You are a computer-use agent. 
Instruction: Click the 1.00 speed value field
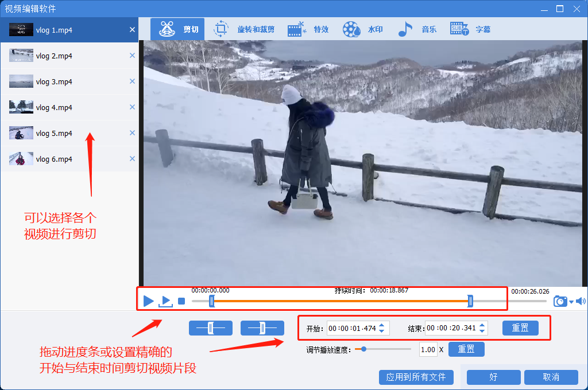click(x=428, y=349)
